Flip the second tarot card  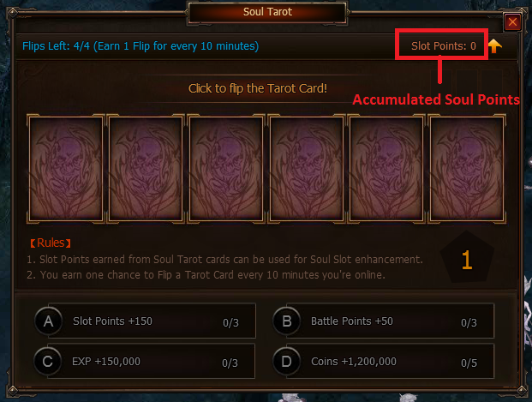point(146,169)
